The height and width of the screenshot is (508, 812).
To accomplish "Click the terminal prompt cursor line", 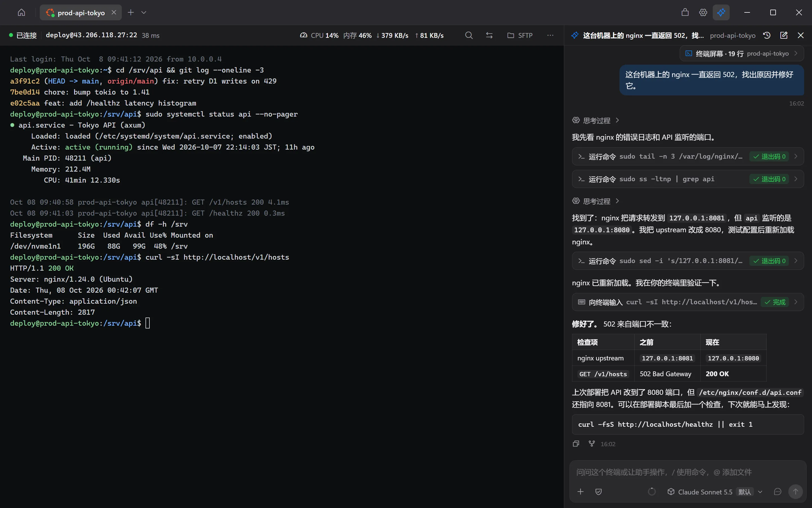I will pyautogui.click(x=80, y=323).
